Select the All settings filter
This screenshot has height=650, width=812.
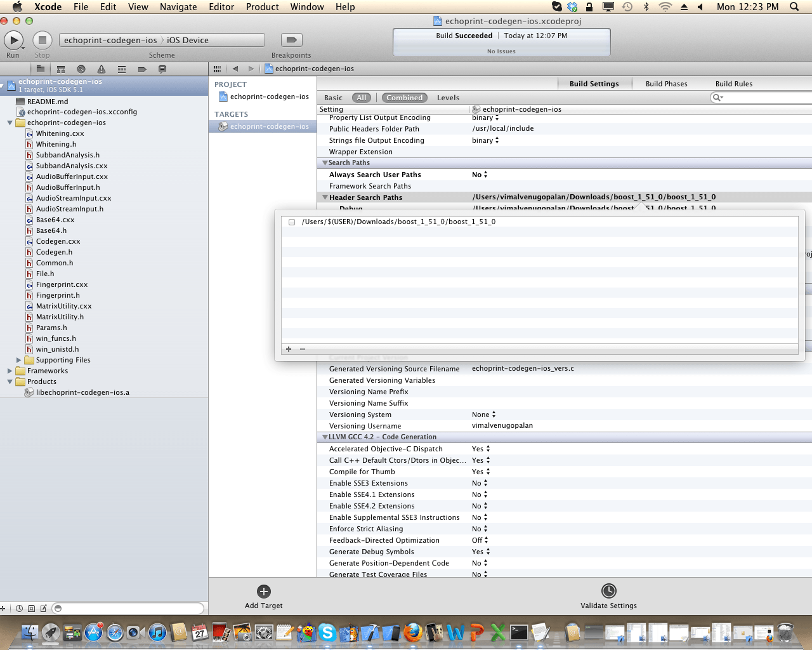click(x=362, y=98)
